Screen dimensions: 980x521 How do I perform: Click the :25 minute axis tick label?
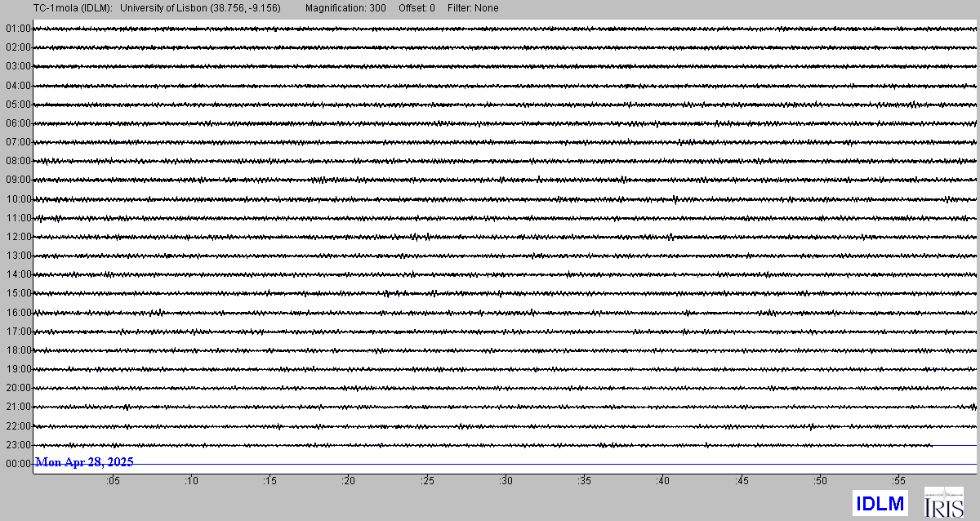(427, 482)
